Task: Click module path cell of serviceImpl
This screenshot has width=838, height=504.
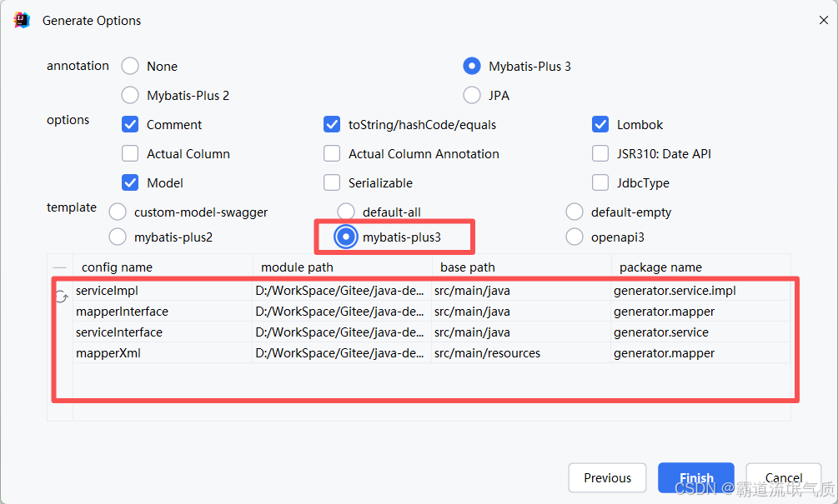Action: tap(342, 291)
